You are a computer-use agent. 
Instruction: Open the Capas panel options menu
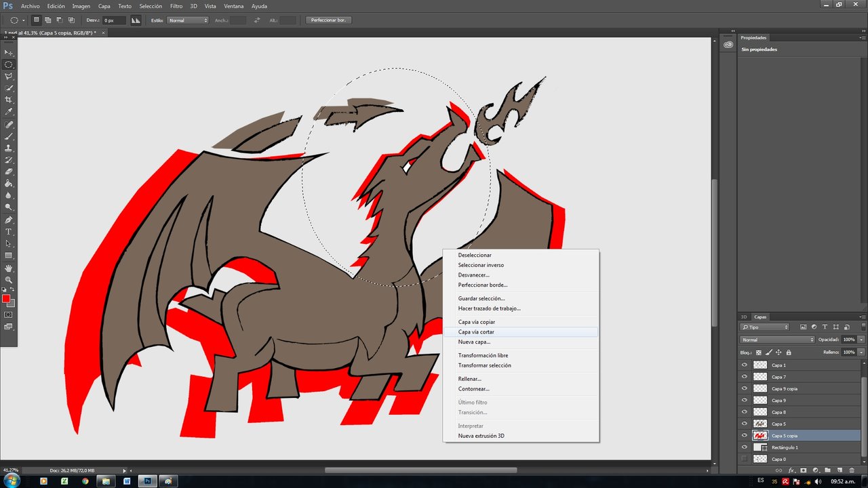[861, 317]
